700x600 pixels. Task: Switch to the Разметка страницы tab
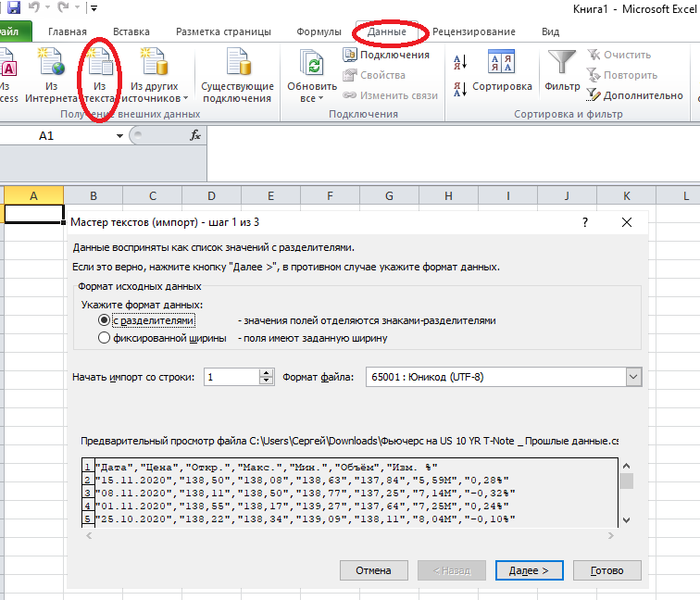tap(223, 31)
